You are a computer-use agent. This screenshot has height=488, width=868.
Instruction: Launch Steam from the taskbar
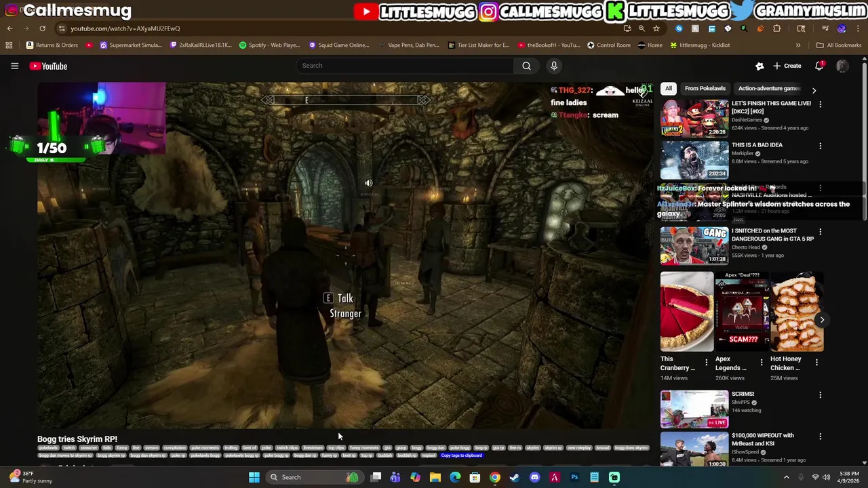(515, 477)
